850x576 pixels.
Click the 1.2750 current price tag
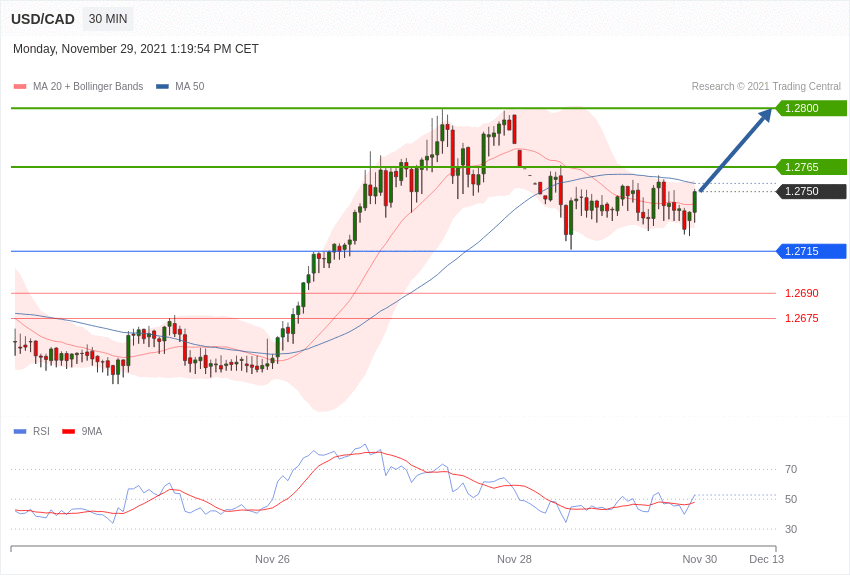click(812, 191)
